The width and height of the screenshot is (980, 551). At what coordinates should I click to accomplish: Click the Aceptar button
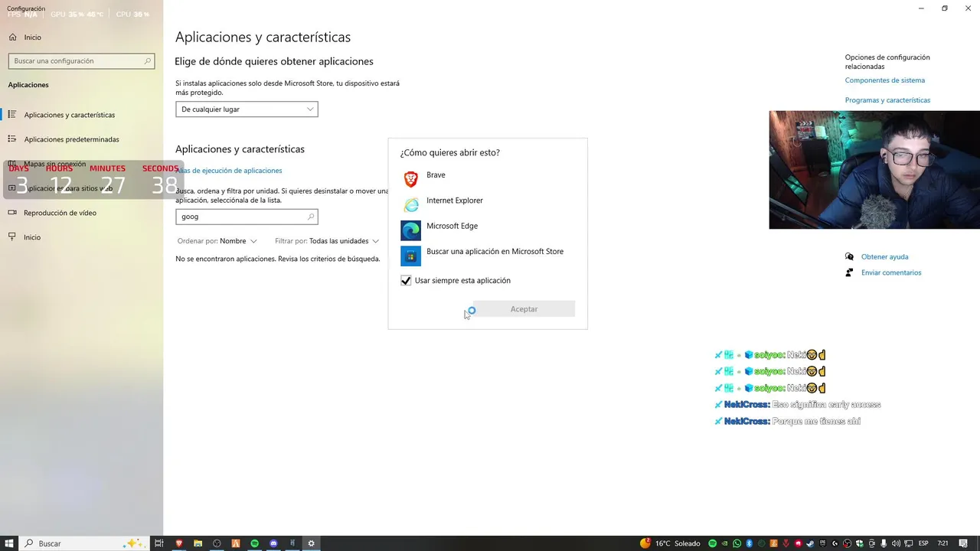point(524,308)
